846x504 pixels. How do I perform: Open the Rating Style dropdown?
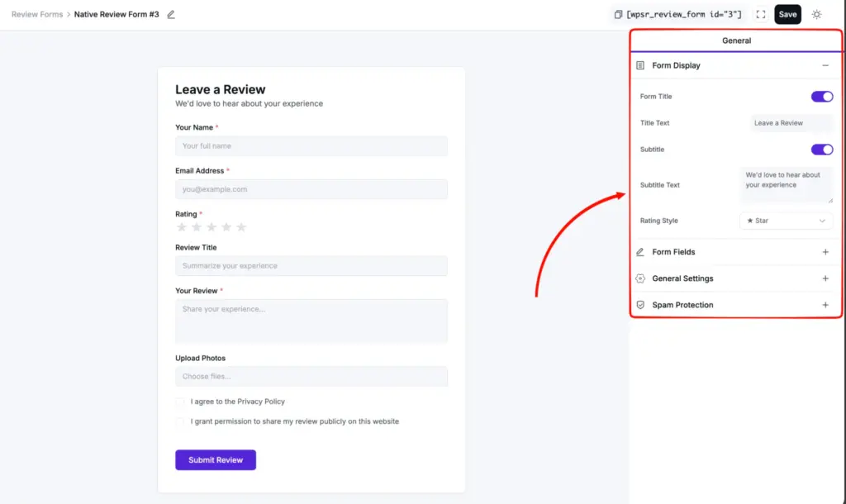click(787, 221)
